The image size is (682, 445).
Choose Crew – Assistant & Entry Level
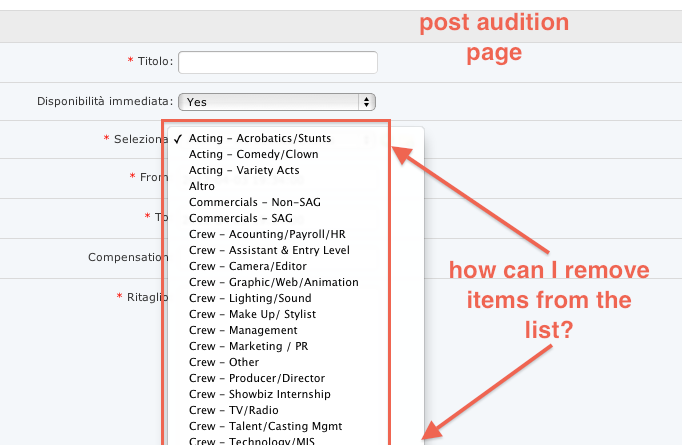(269, 250)
